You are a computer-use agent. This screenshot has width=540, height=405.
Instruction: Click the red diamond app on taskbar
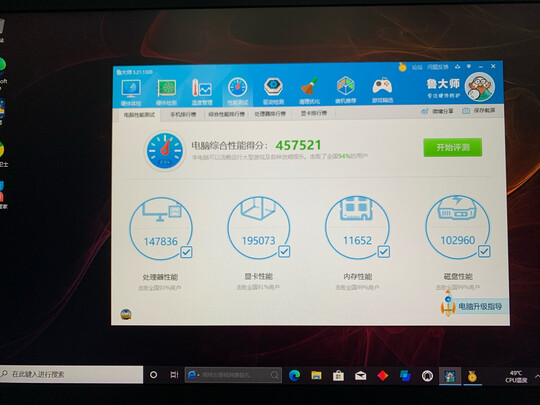click(383, 376)
